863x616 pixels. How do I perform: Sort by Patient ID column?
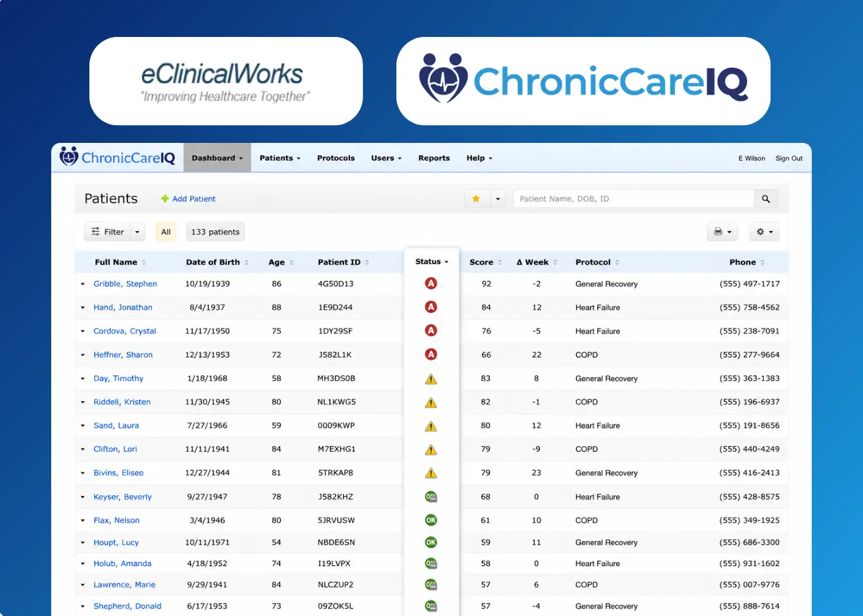pos(343,262)
